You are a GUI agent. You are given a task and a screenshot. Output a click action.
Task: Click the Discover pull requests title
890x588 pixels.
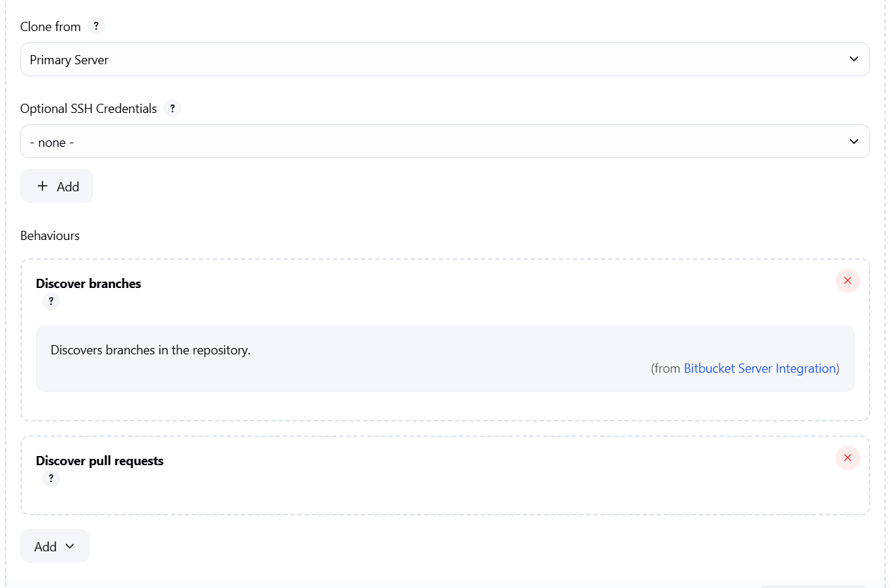click(100, 461)
